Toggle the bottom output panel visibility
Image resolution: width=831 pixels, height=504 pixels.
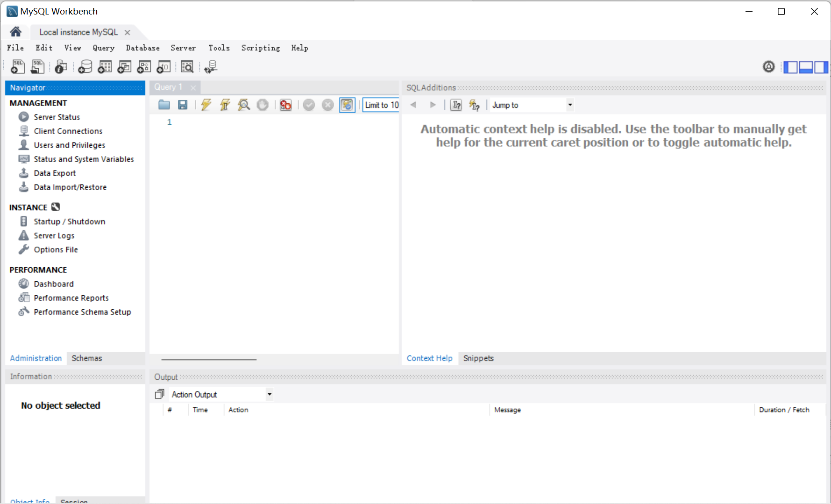(x=806, y=67)
